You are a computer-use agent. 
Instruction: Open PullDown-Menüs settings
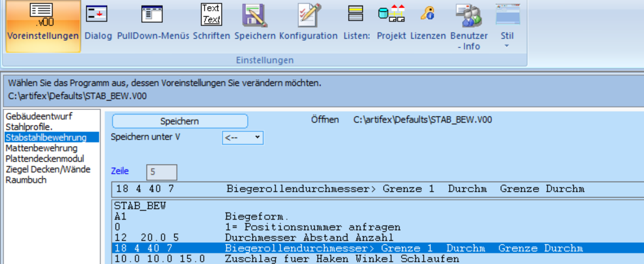pyautogui.click(x=153, y=15)
